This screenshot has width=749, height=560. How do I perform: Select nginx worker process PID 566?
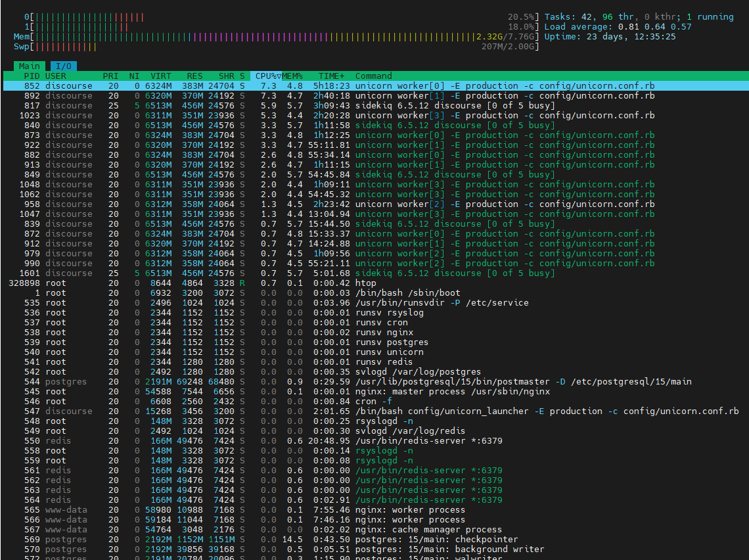point(374,519)
